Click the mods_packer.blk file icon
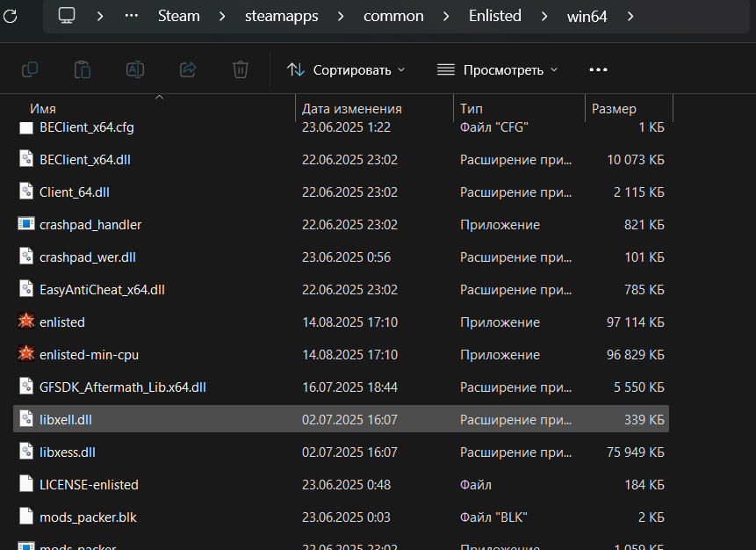The image size is (756, 550). point(26,517)
